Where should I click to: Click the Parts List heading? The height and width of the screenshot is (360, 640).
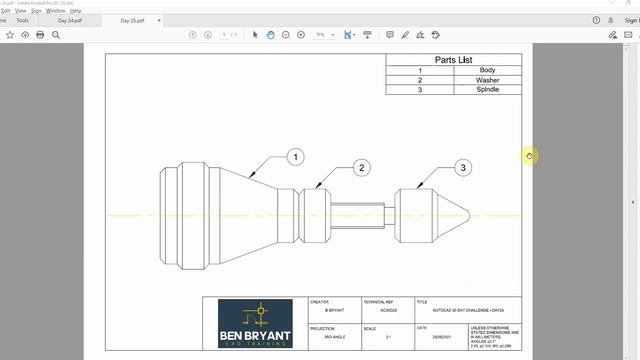coord(453,60)
